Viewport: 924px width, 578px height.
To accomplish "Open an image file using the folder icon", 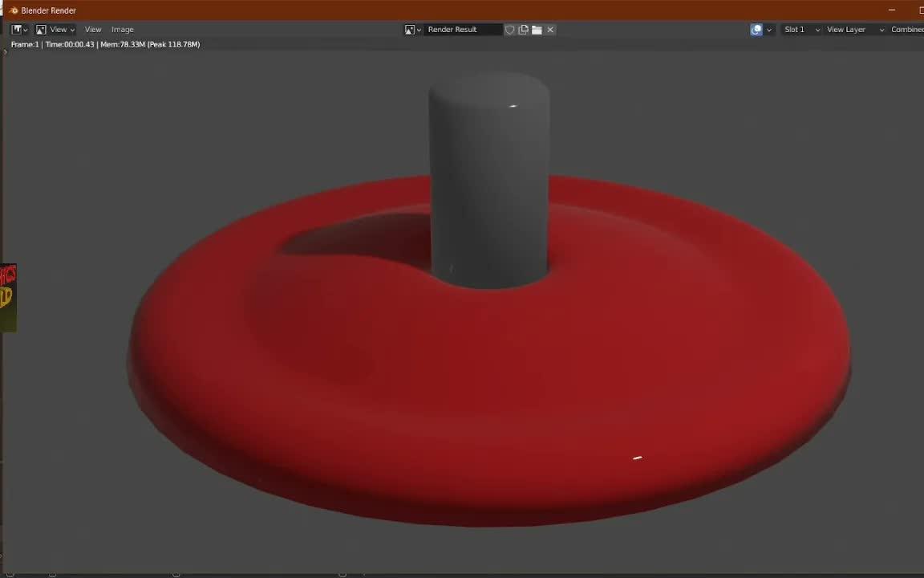I will pyautogui.click(x=537, y=29).
